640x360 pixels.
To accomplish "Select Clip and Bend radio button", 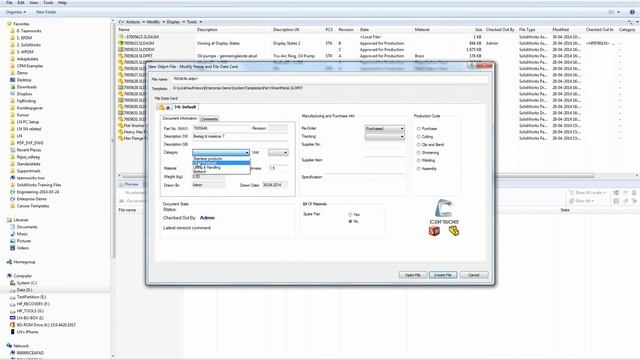I will 419,144.
